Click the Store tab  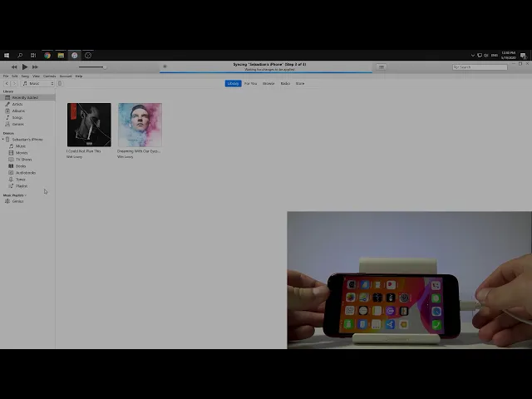[x=300, y=83]
